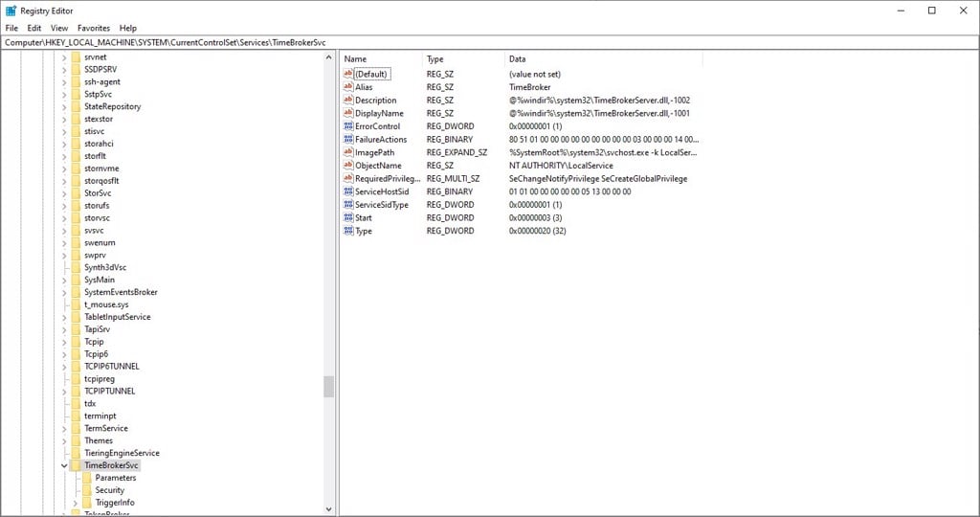This screenshot has width=980, height=517.
Task: Expand the storahci key
Action: 64,144
